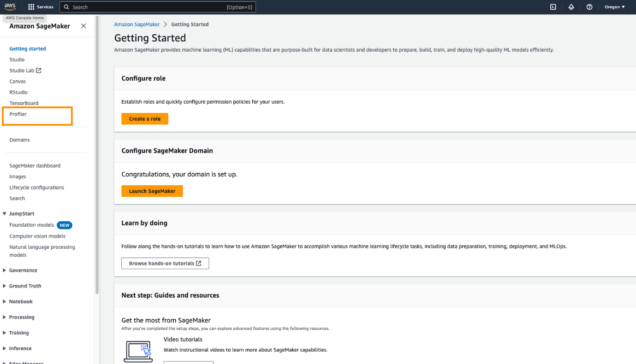
Task: Open the Oregon region dropdown
Action: click(x=615, y=7)
